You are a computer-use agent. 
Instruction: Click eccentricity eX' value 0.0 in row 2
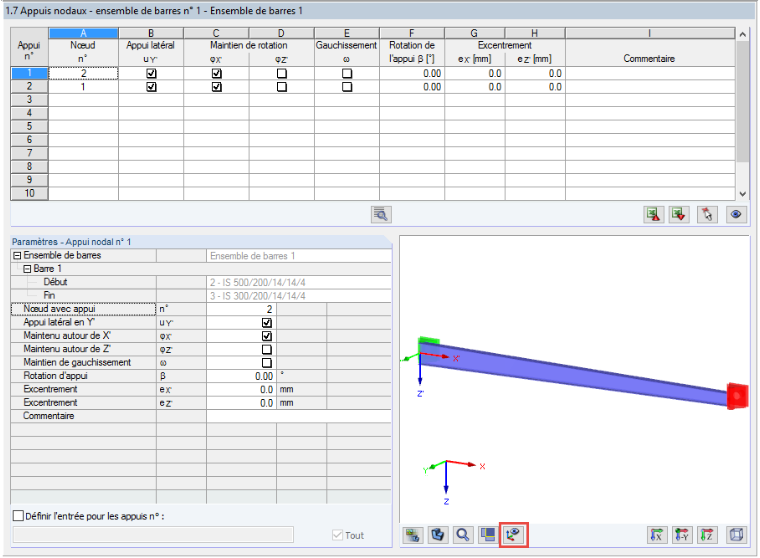[475, 87]
